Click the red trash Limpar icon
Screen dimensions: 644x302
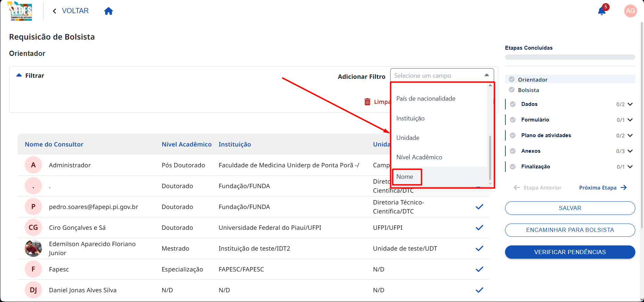[x=368, y=102]
